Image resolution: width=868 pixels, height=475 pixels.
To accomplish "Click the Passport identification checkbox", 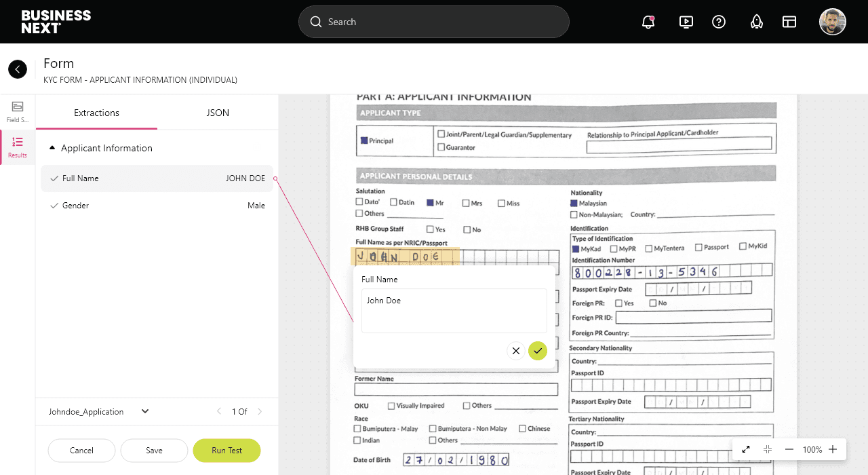I will pos(698,248).
